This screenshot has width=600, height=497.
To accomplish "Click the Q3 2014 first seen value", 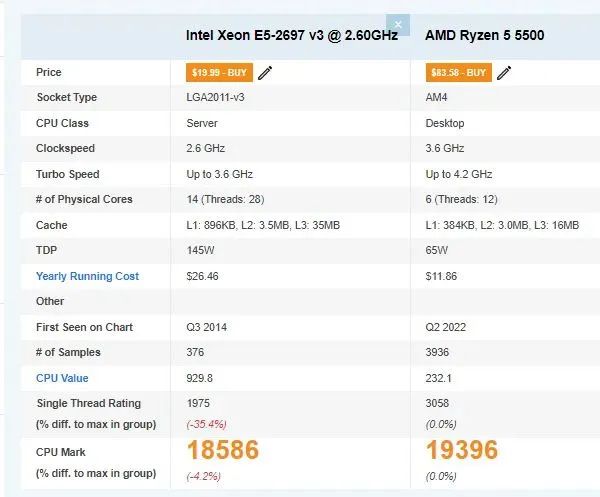I will coord(207,327).
